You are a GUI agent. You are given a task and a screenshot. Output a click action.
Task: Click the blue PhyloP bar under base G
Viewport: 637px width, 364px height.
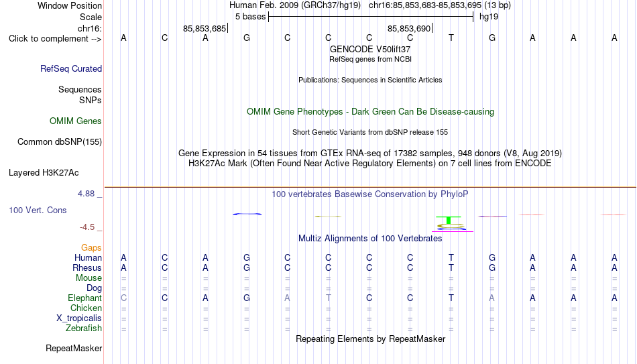click(x=247, y=214)
